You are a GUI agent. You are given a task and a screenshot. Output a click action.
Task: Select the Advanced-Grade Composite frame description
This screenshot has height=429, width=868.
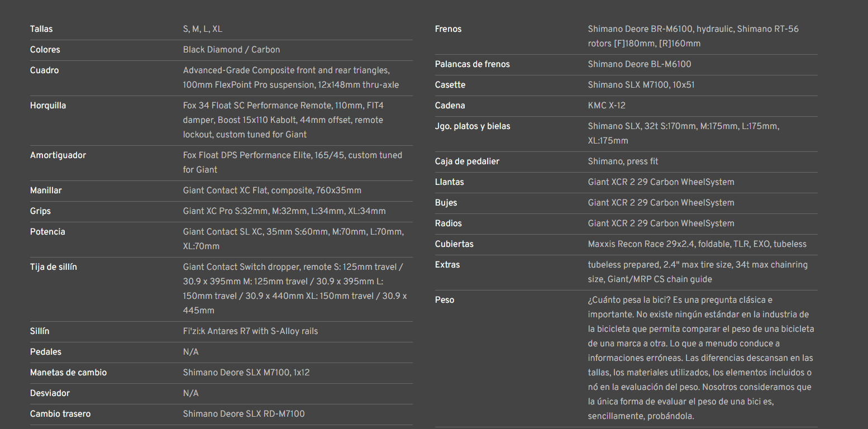(x=291, y=78)
